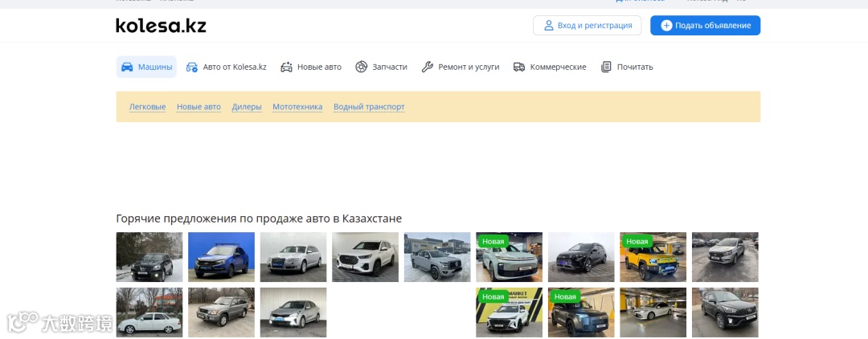Image resolution: width=868 pixels, height=339 pixels.
Task: Open the blue car on blue background thumbnail
Action: click(222, 257)
